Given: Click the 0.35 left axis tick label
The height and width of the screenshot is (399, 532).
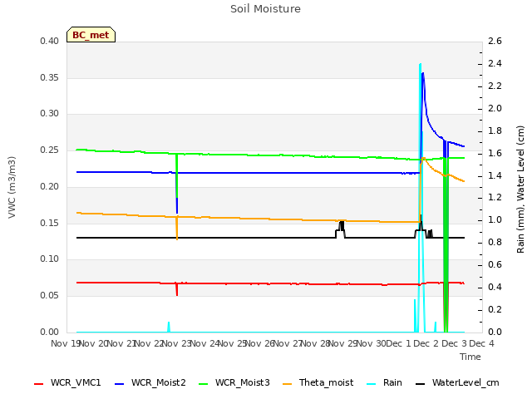Looking at the screenshot, I should [x=49, y=77].
